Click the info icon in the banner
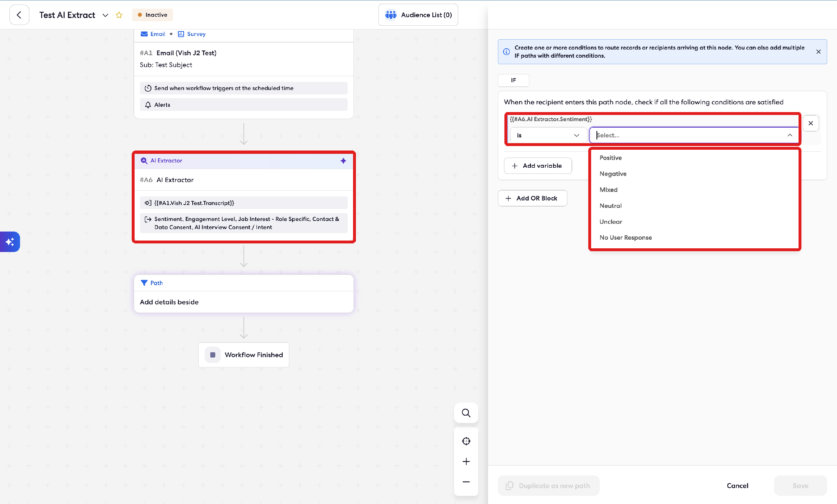This screenshot has width=837, height=504. coord(506,52)
